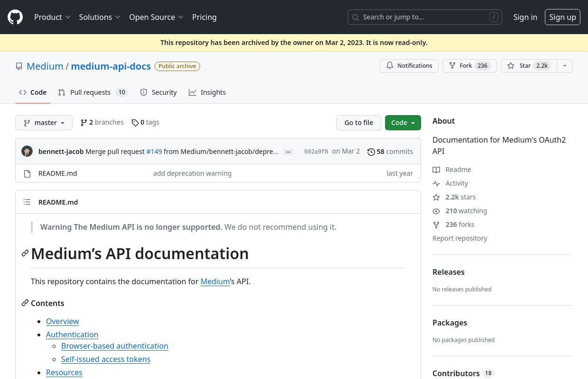The image size is (588, 379).
Task: Click the eye icon beside 210 watching
Action: coord(436,211)
